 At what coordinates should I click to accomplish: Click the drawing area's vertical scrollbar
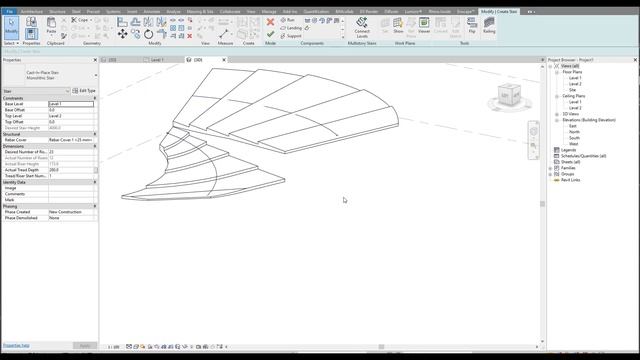[542, 203]
